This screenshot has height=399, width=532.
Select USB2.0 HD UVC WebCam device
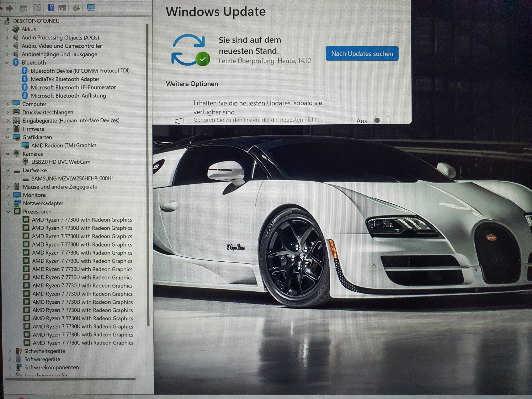[61, 162]
